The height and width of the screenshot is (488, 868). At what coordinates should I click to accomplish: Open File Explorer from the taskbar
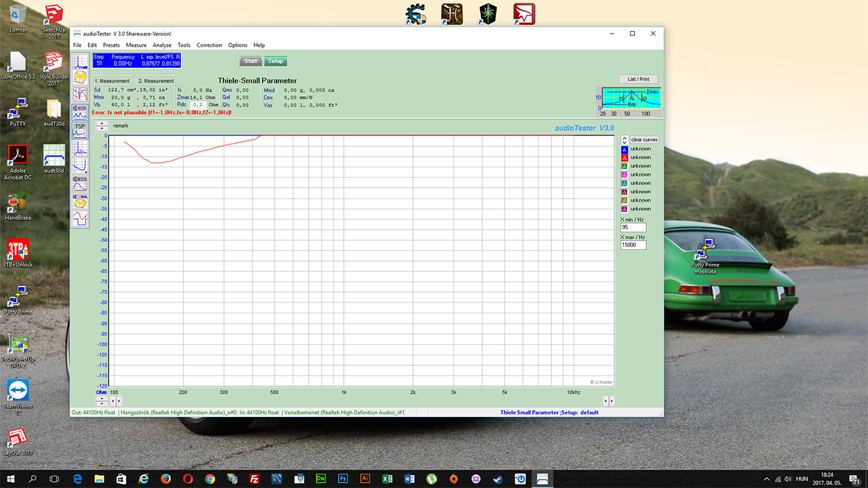(x=97, y=479)
